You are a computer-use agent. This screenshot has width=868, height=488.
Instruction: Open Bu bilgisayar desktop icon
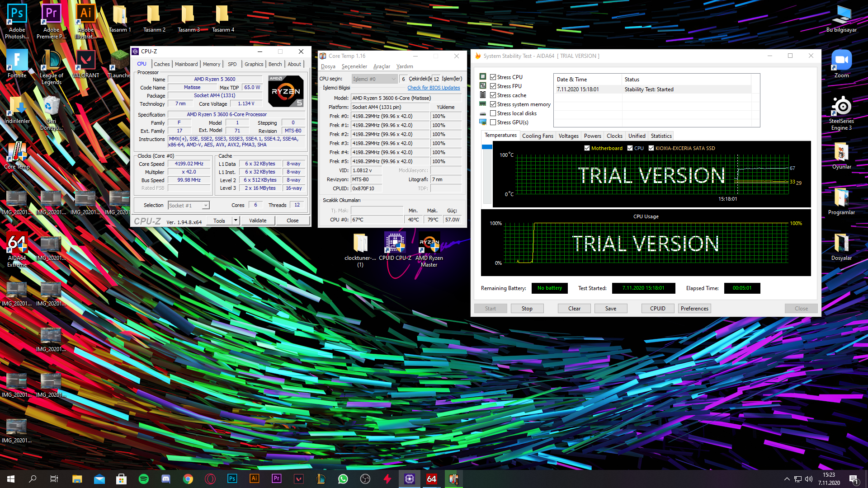point(841,18)
